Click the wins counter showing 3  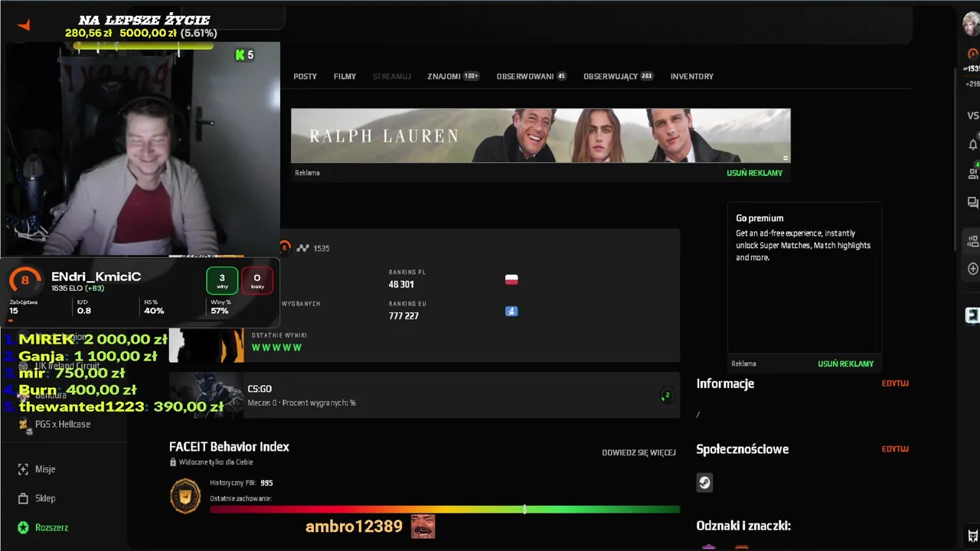(x=222, y=281)
